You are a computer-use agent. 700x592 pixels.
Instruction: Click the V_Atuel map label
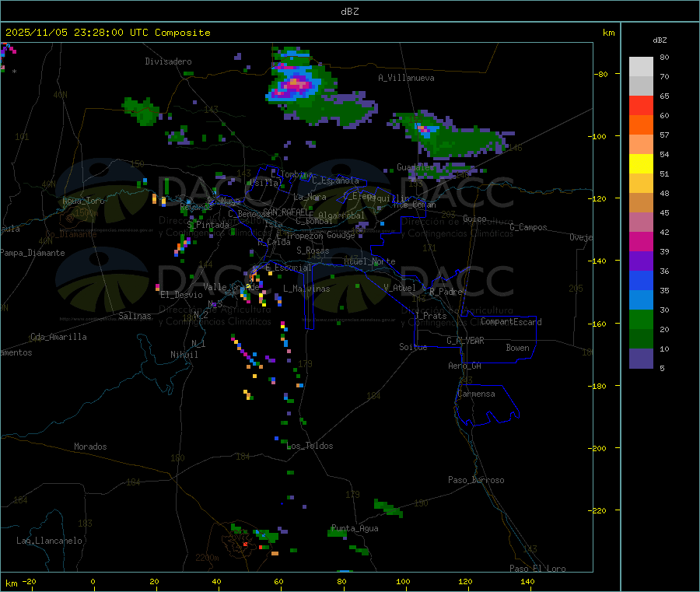(400, 288)
